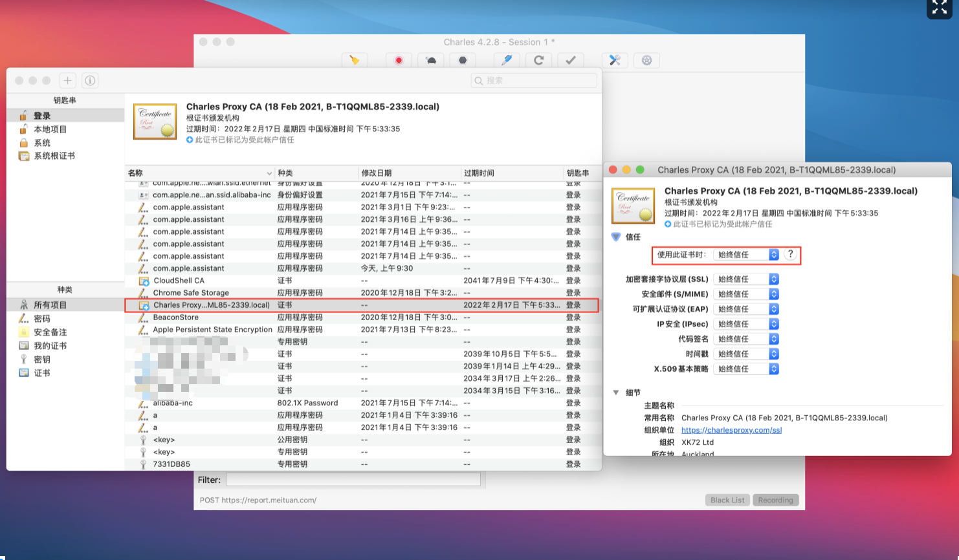
Task: Open the IP安全 (IPsec) dropdown
Action: click(746, 324)
